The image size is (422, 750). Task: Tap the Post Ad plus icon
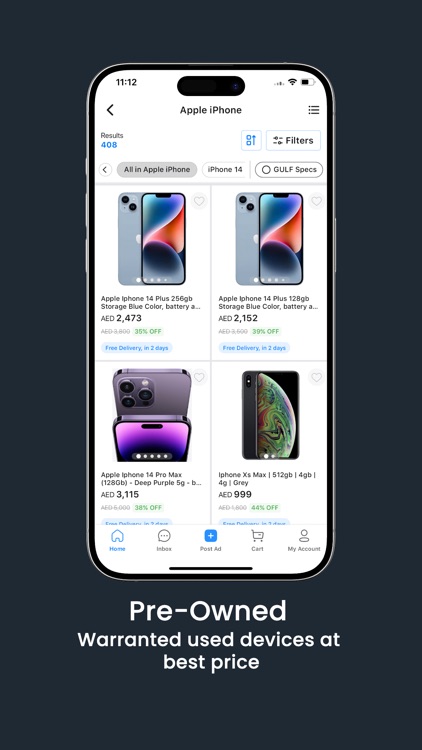(211, 536)
